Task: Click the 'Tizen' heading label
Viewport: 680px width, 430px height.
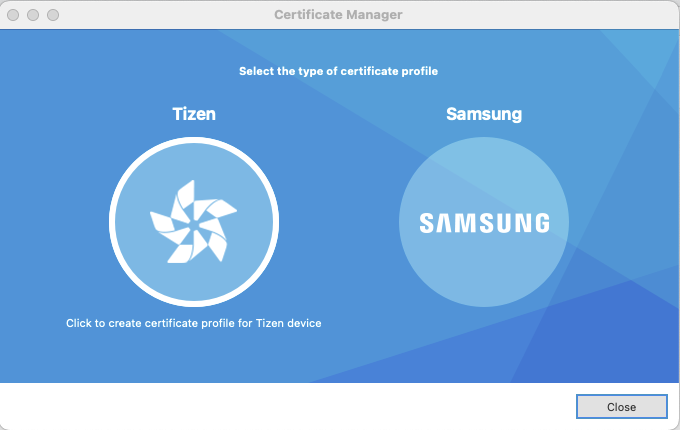Action: coord(194,114)
